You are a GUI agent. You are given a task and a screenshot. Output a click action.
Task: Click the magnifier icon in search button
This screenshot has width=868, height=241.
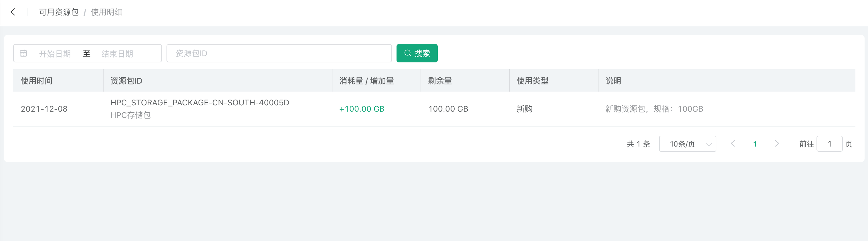(x=407, y=53)
